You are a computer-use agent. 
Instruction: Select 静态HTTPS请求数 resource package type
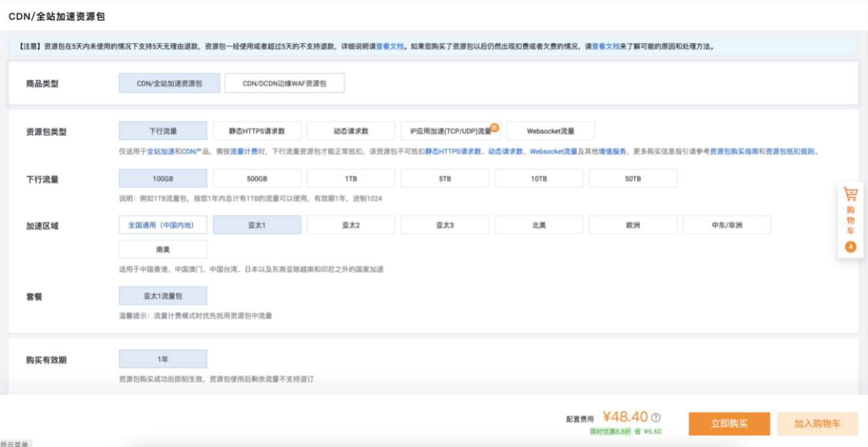point(256,131)
